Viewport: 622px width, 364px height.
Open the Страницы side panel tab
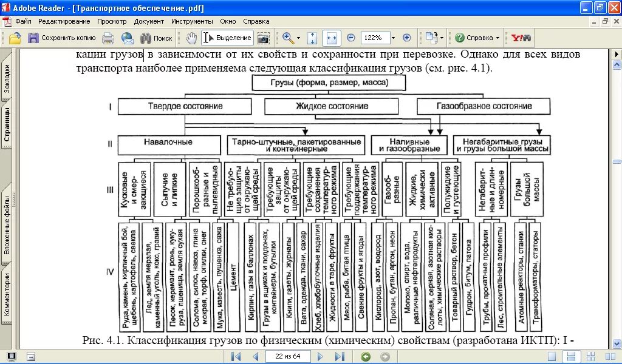(7, 125)
